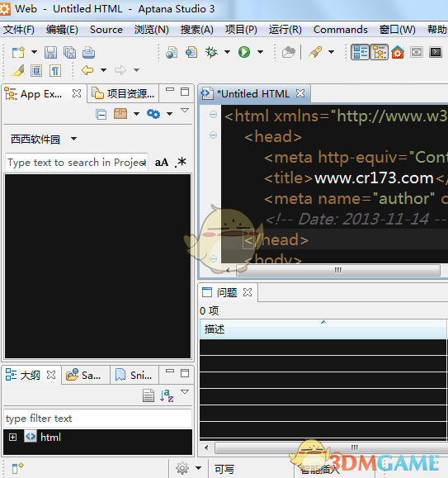The height and width of the screenshot is (478, 448).
Task: Open the 搜索(A) menu
Action: pyautogui.click(x=196, y=30)
